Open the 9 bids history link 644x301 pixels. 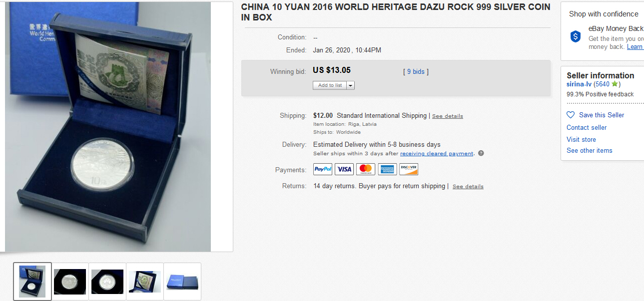click(416, 72)
